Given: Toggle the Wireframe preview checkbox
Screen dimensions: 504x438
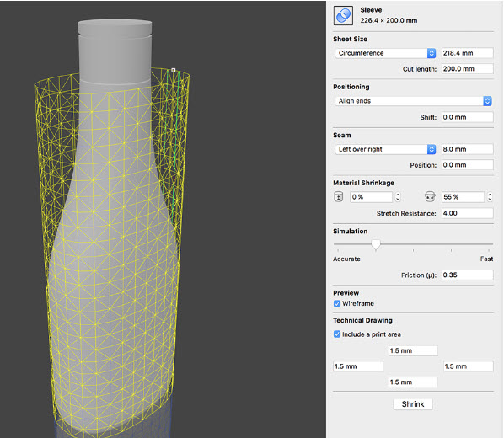Looking at the screenshot, I should tap(337, 304).
